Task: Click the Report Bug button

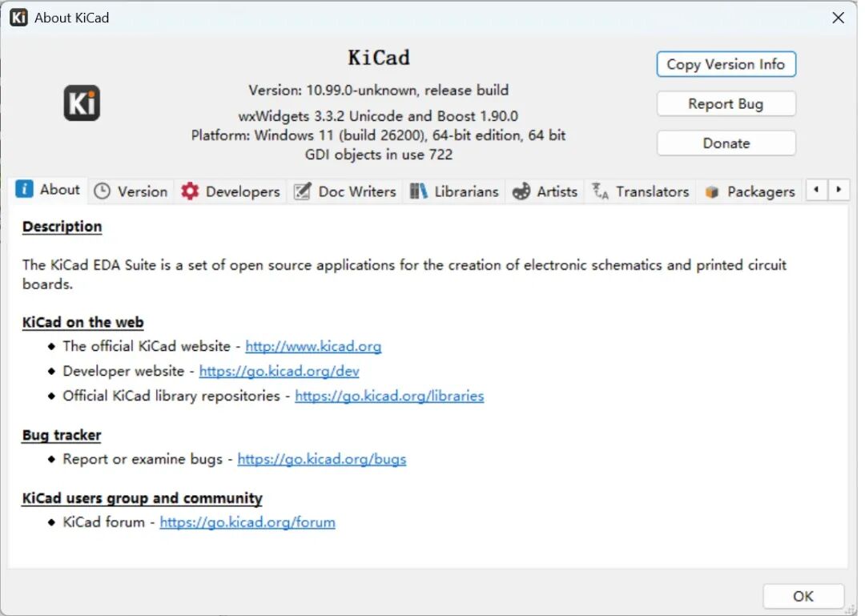Action: click(x=726, y=104)
